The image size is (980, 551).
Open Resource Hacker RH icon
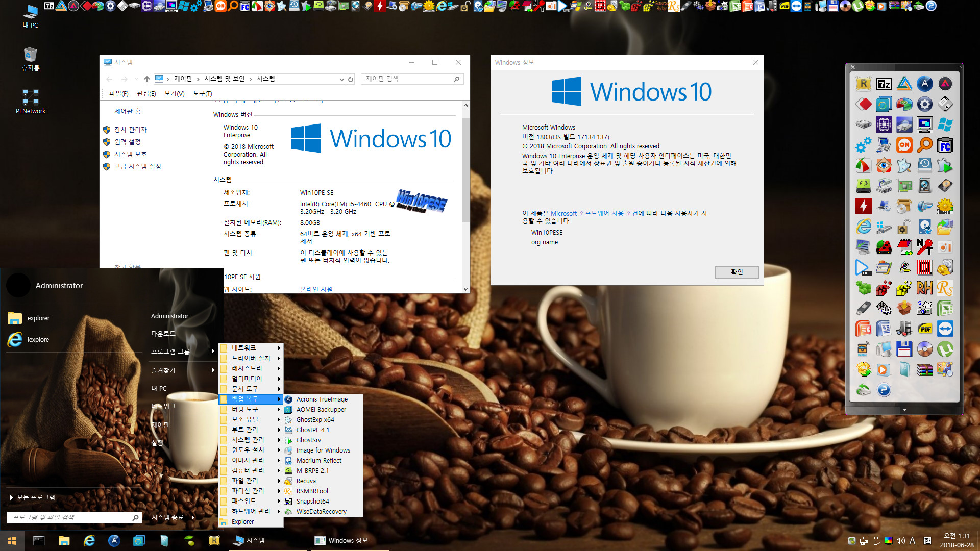[x=924, y=288]
